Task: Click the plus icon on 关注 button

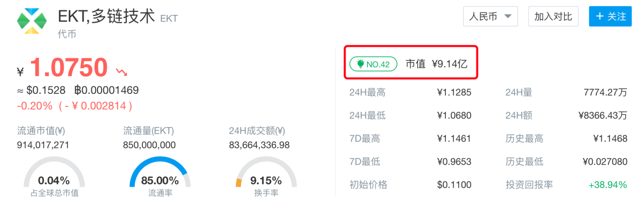Action: (599, 16)
